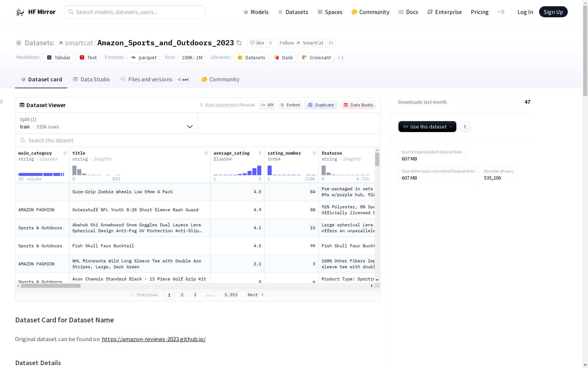Open Community in the top navigation
Image resolution: width=588 pixels, height=368 pixels.
pyautogui.click(x=370, y=12)
